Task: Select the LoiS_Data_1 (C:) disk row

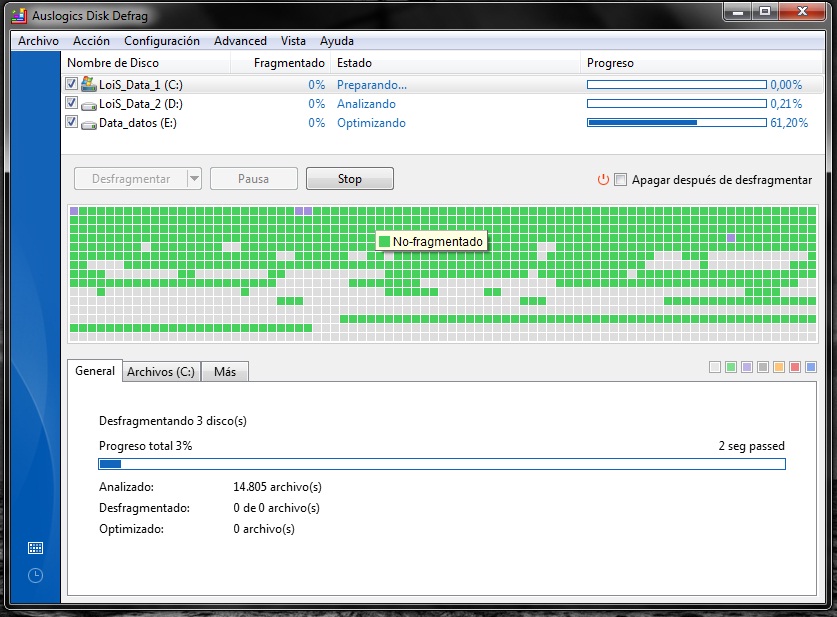Action: coord(443,84)
